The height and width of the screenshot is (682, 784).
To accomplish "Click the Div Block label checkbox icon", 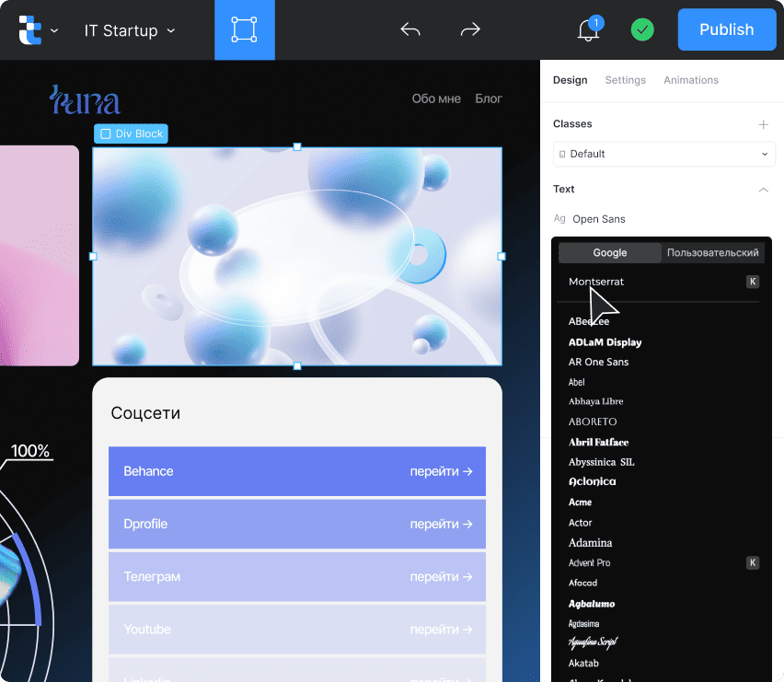I will click(106, 134).
